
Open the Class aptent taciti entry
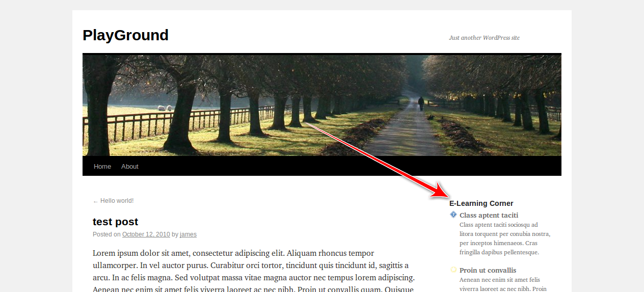(489, 215)
